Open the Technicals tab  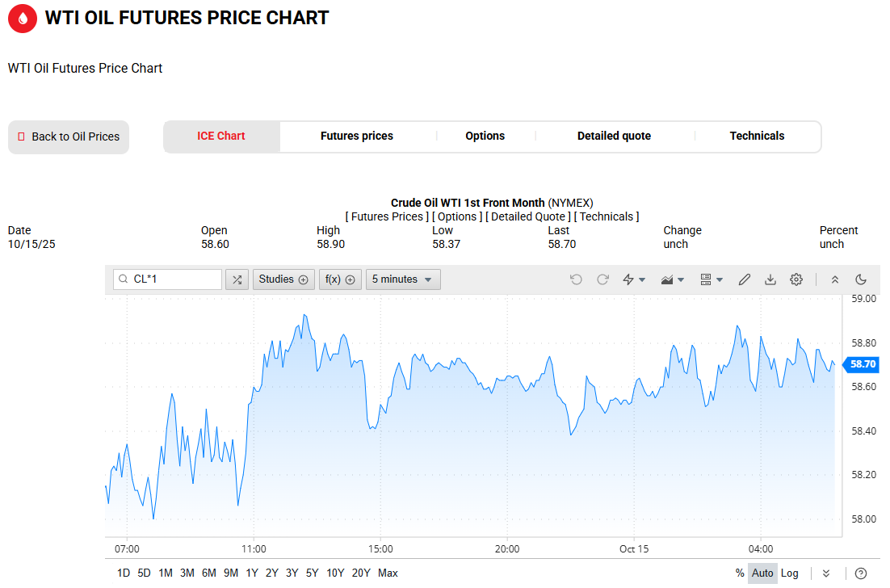757,136
